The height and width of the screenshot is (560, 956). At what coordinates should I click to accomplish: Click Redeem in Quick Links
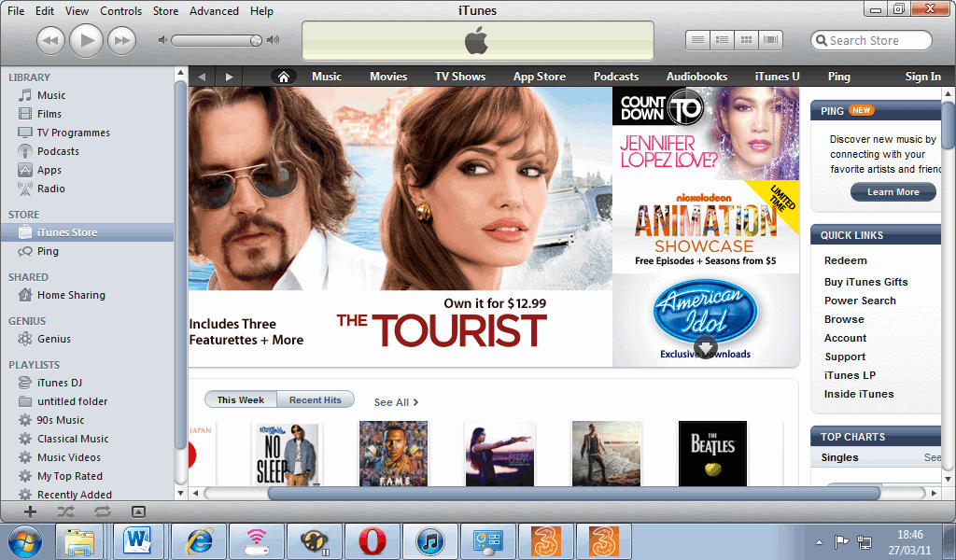tap(845, 260)
